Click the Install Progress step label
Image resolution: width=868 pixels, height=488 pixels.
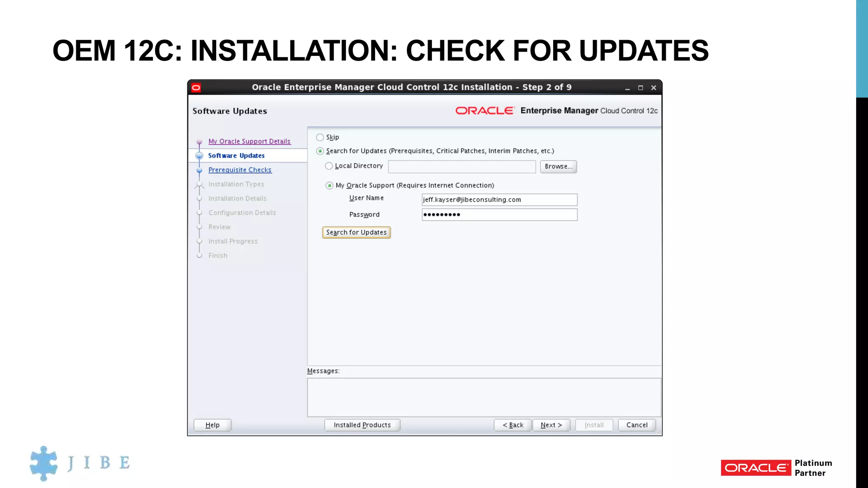(233, 241)
